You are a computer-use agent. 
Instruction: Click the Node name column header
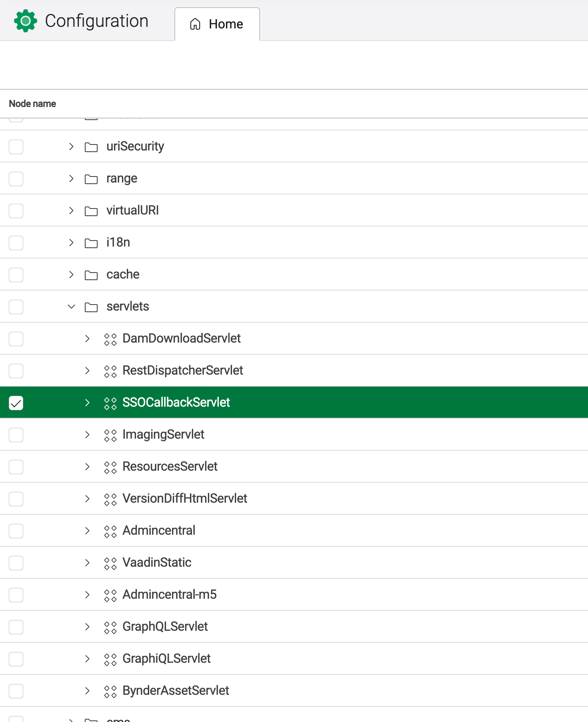tap(32, 104)
